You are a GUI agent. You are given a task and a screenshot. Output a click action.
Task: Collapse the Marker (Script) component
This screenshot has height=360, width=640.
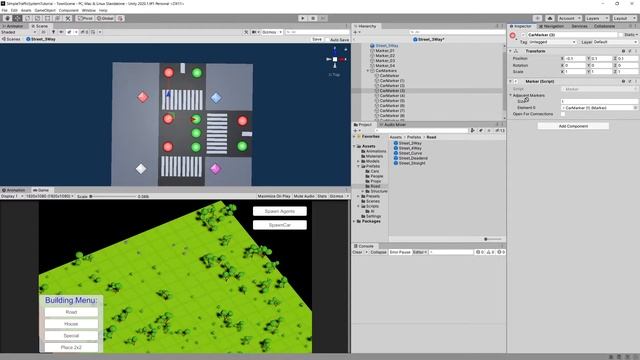[510, 82]
